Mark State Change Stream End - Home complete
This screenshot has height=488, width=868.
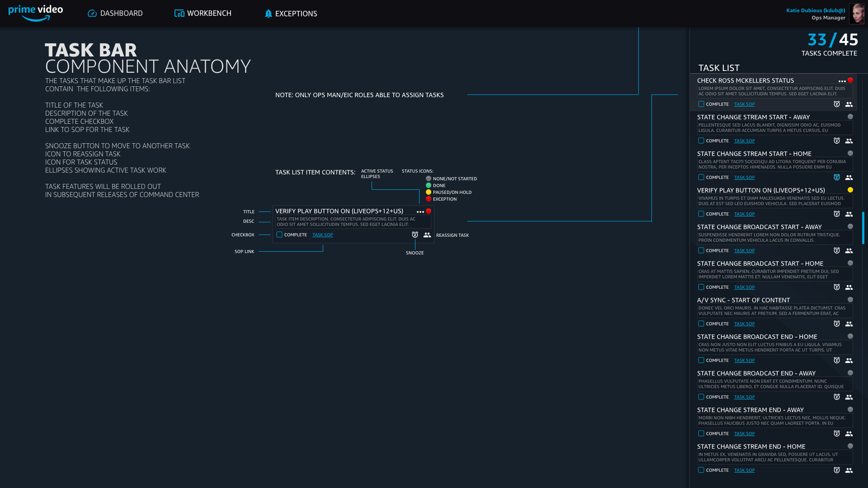tap(701, 470)
